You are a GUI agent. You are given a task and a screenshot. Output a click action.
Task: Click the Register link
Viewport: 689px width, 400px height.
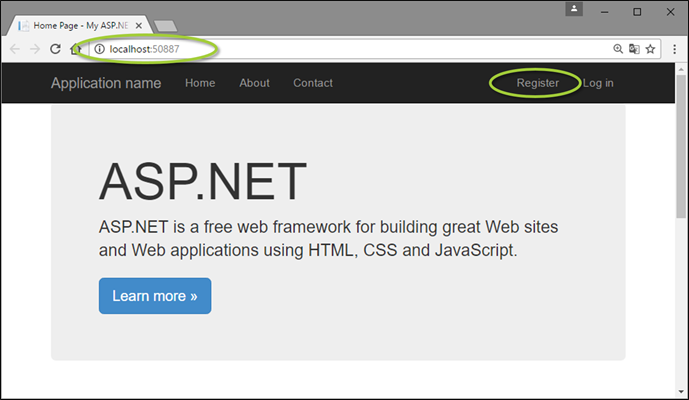pyautogui.click(x=537, y=83)
